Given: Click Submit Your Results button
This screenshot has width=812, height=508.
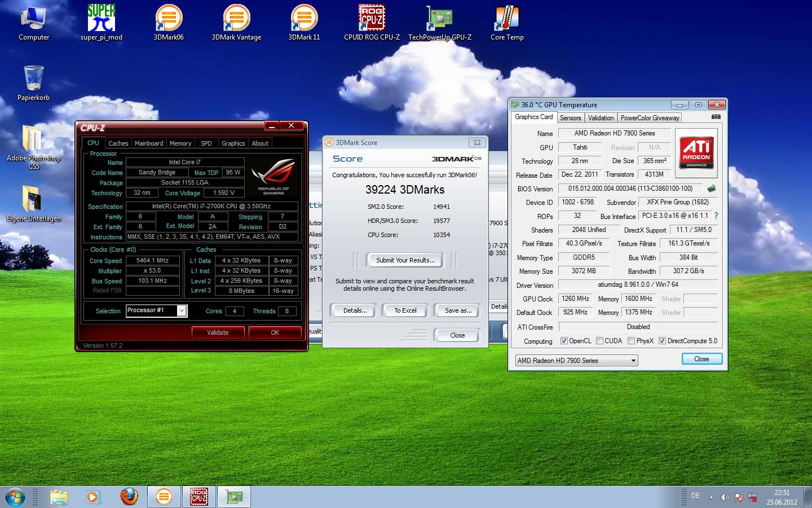Looking at the screenshot, I should click(405, 260).
